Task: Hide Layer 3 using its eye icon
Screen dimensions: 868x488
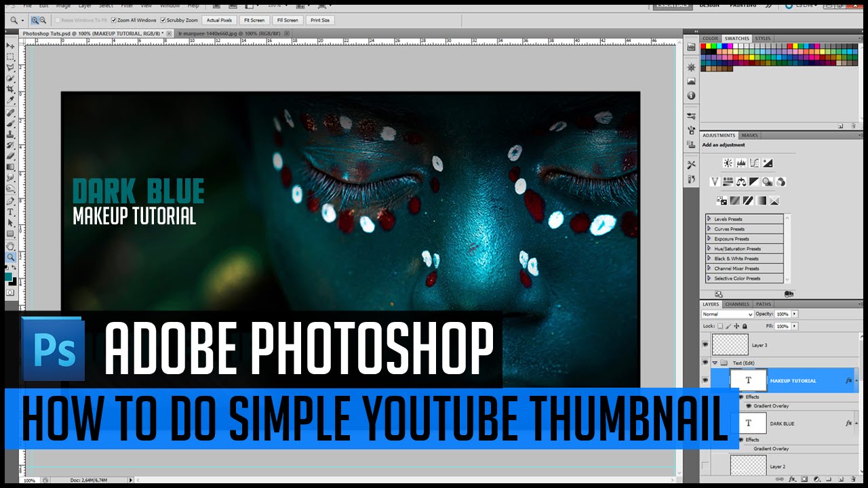Action: (x=706, y=344)
